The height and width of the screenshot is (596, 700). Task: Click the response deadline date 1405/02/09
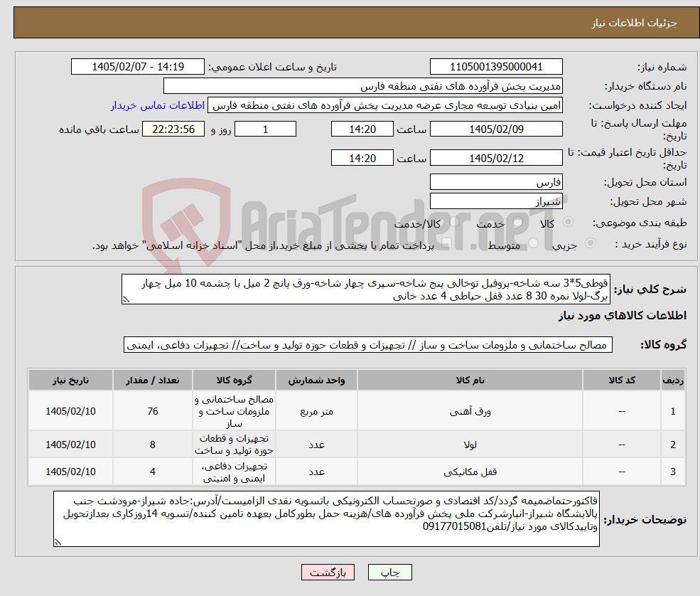[x=496, y=129]
